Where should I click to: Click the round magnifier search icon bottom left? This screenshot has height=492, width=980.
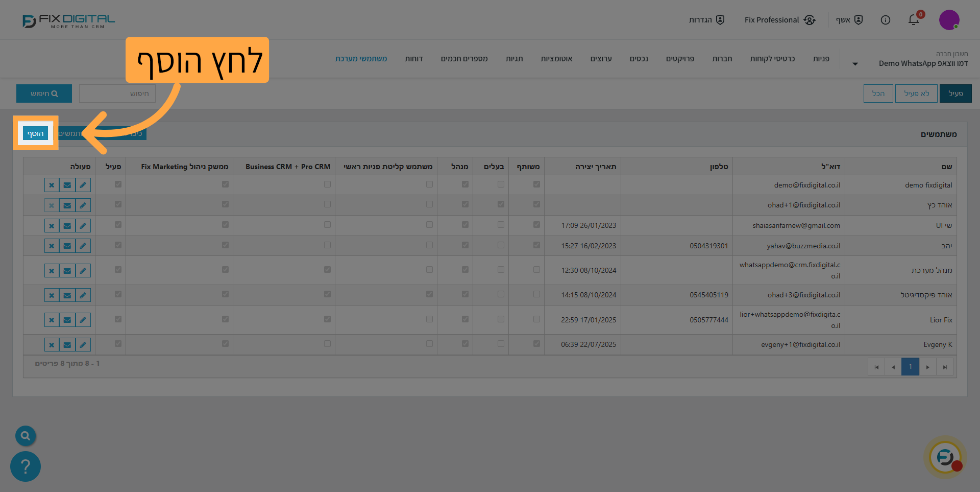click(26, 436)
